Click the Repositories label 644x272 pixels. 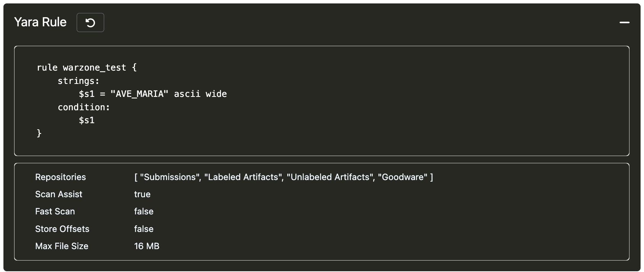[x=60, y=177]
